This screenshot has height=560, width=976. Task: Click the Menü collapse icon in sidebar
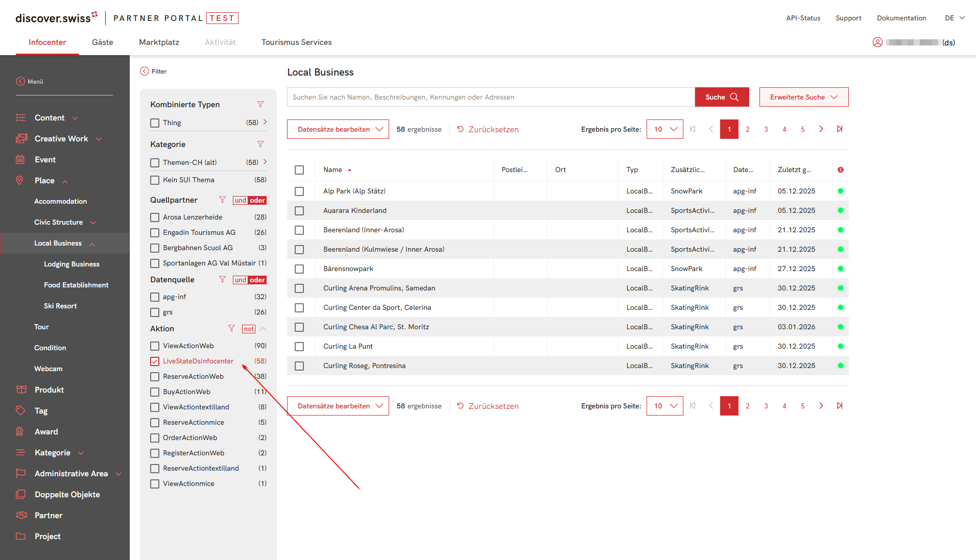[x=20, y=81]
